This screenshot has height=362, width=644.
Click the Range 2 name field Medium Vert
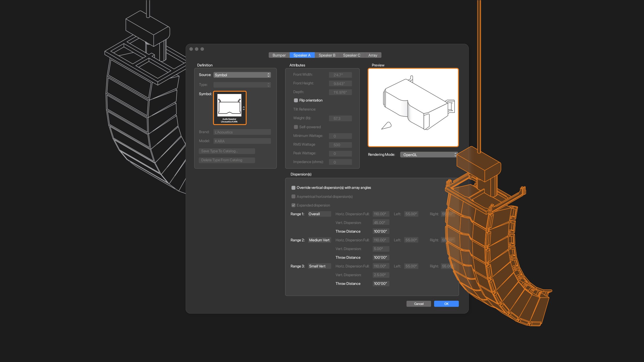click(319, 240)
